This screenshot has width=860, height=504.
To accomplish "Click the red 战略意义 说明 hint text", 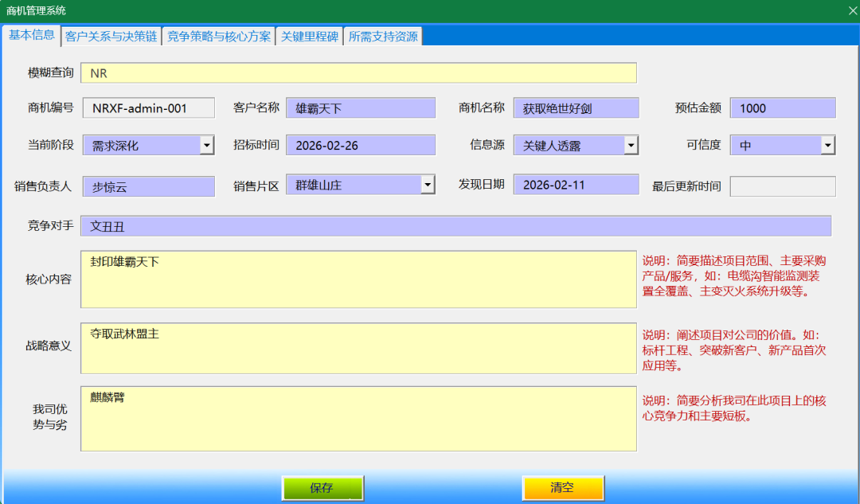I will click(734, 350).
